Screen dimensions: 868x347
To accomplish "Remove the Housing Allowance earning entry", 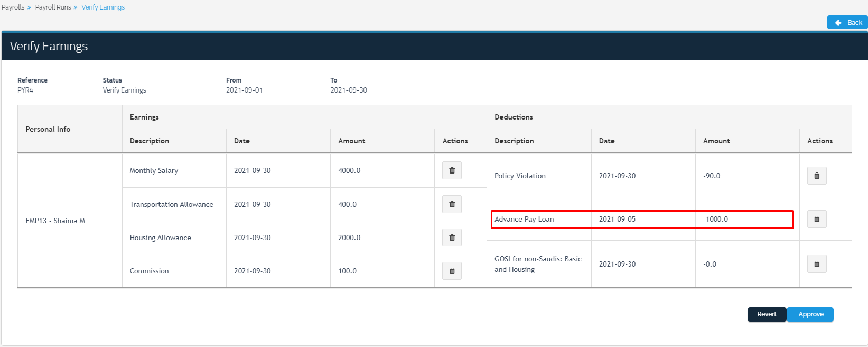I will [x=452, y=238].
